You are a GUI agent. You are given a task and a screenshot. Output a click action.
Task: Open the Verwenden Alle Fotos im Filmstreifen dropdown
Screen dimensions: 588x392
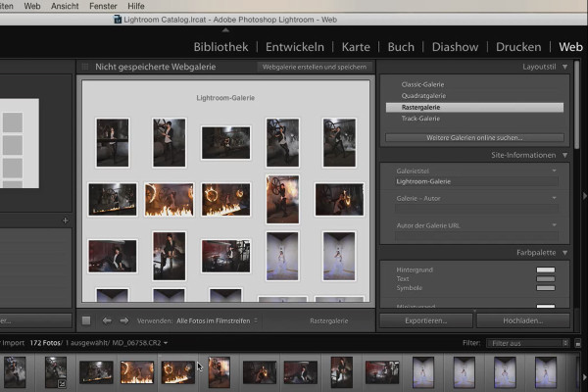pos(217,321)
